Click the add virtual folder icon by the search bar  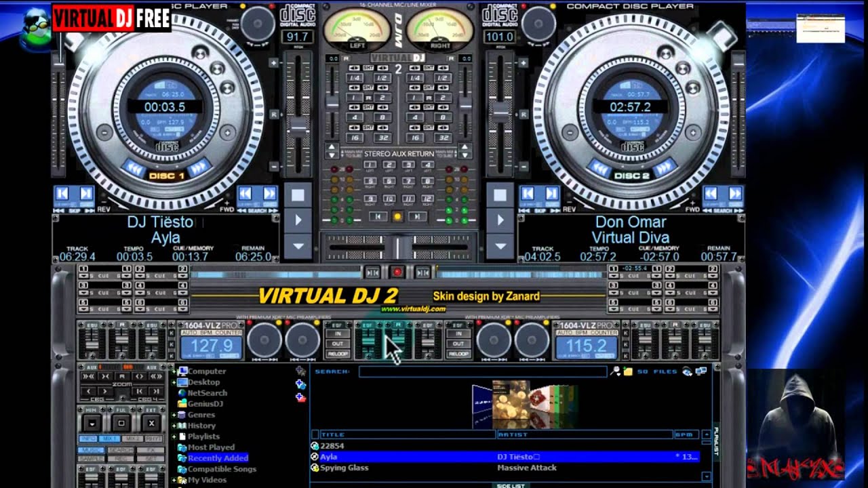click(x=629, y=371)
